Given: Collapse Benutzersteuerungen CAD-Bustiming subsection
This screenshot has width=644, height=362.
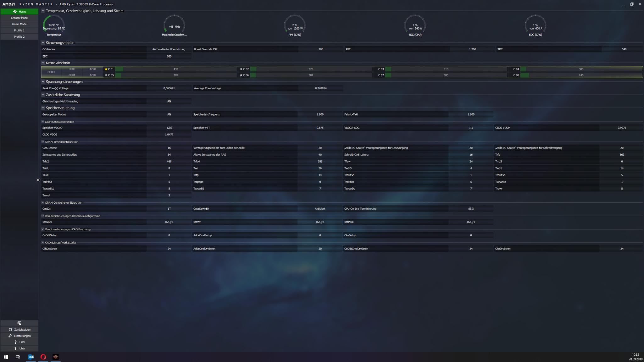Looking at the screenshot, I should 43,229.
